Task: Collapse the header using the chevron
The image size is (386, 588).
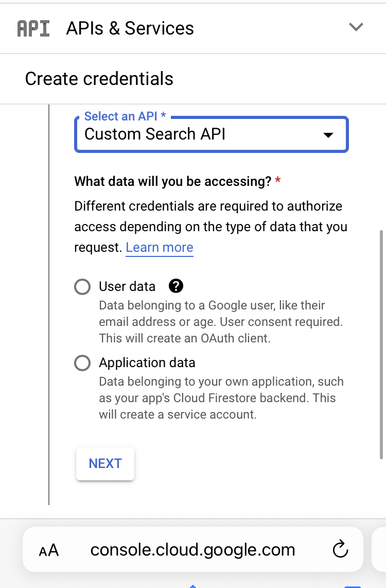Action: pyautogui.click(x=356, y=27)
